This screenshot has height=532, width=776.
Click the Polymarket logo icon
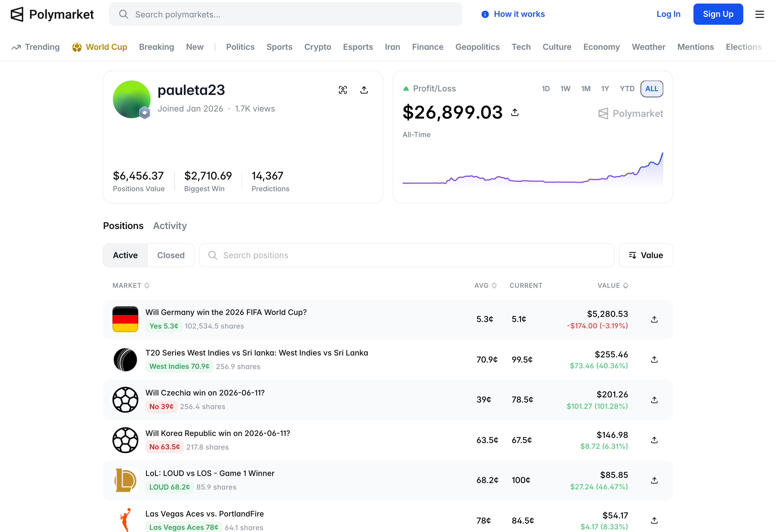[x=17, y=14]
